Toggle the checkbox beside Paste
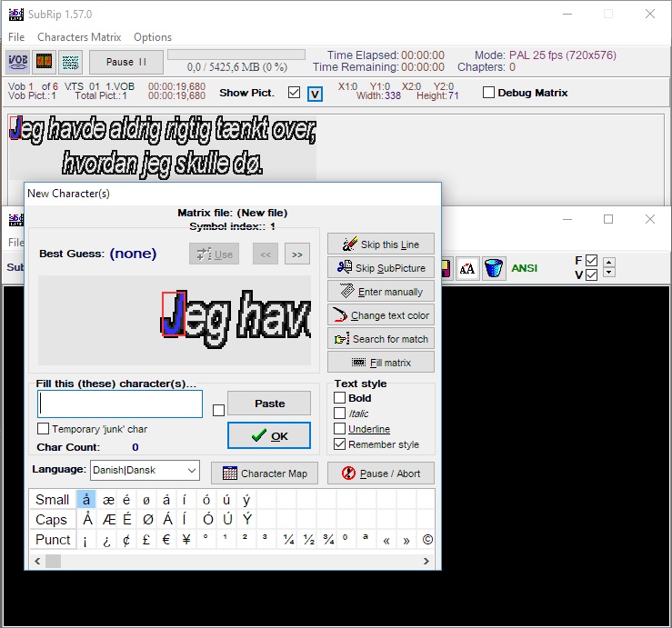672x628 pixels. click(x=218, y=410)
